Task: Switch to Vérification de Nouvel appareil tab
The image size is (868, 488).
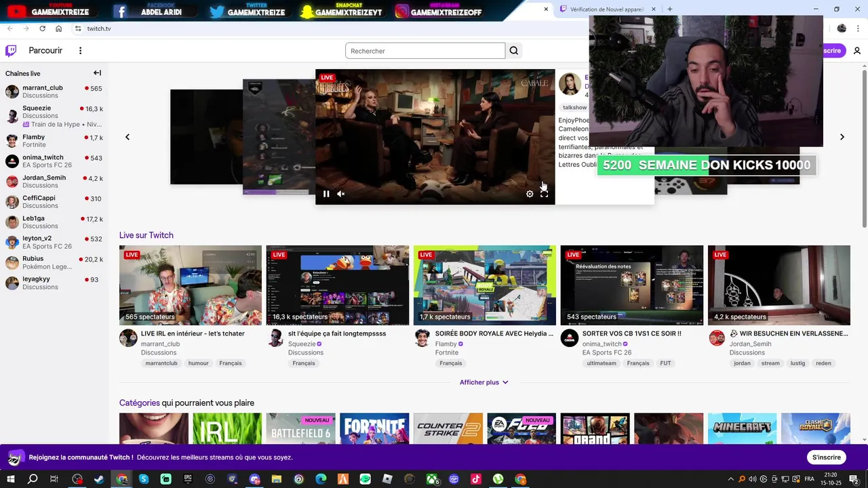Action: click(x=608, y=9)
